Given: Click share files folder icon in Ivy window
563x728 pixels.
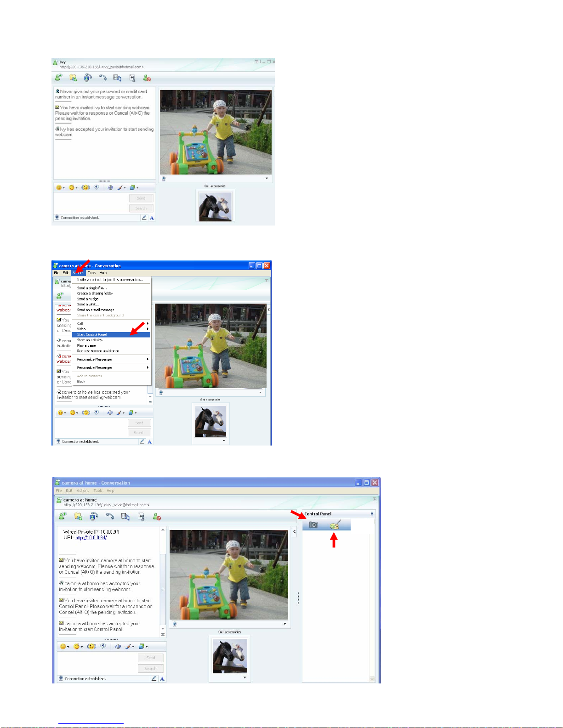Looking at the screenshot, I should 73,78.
